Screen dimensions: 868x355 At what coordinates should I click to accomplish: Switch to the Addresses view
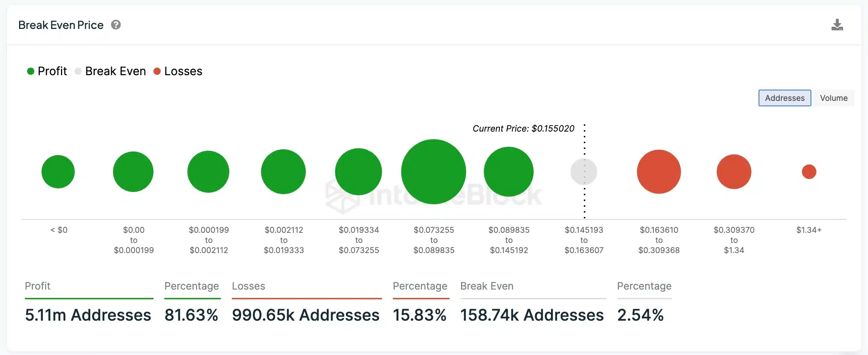coord(785,98)
